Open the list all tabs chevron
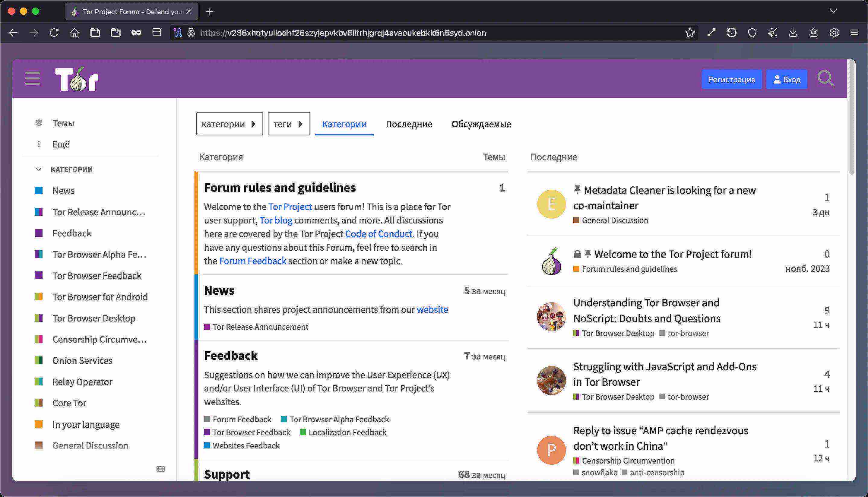This screenshot has width=868, height=497. click(x=833, y=11)
